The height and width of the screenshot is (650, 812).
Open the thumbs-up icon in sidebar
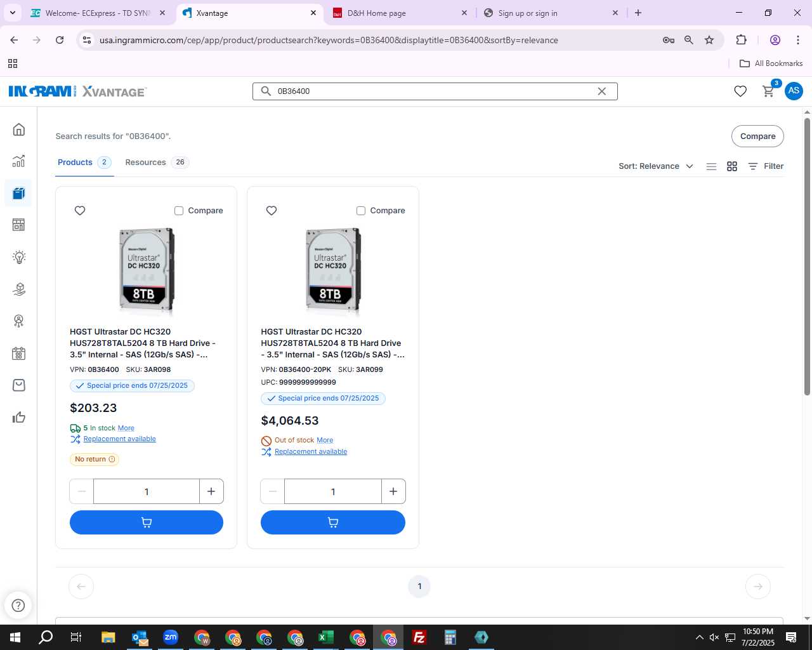(x=19, y=417)
